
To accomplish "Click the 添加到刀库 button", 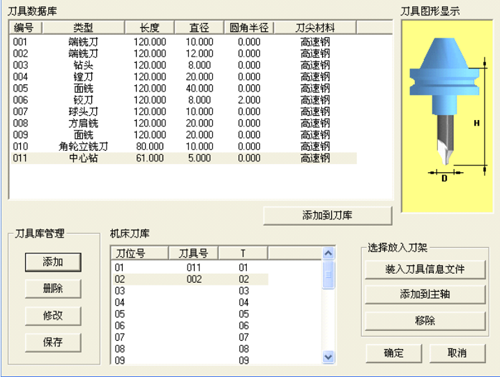I will 327,216.
